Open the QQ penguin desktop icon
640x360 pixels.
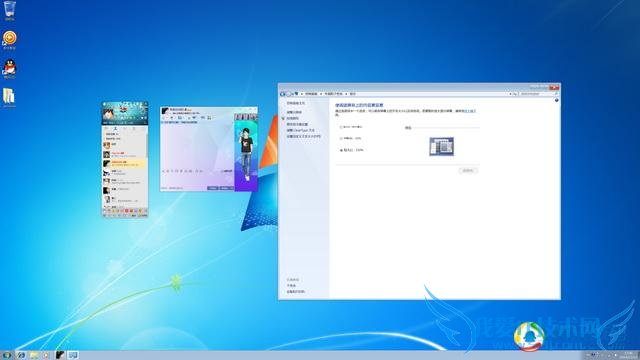(10, 69)
